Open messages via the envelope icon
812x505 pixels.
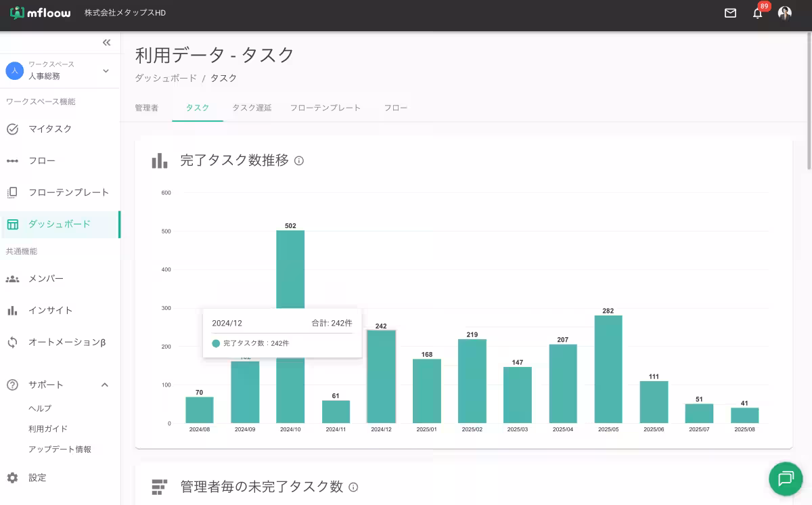(x=730, y=12)
